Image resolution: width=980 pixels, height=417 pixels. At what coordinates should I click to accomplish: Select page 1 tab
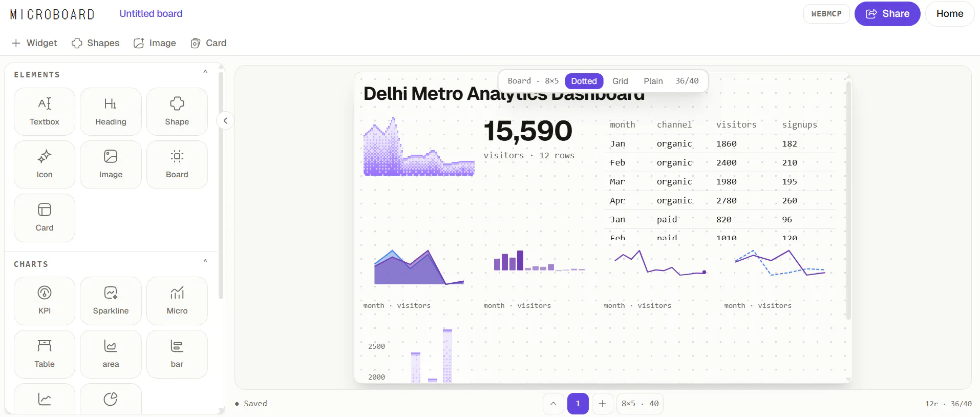pos(578,404)
